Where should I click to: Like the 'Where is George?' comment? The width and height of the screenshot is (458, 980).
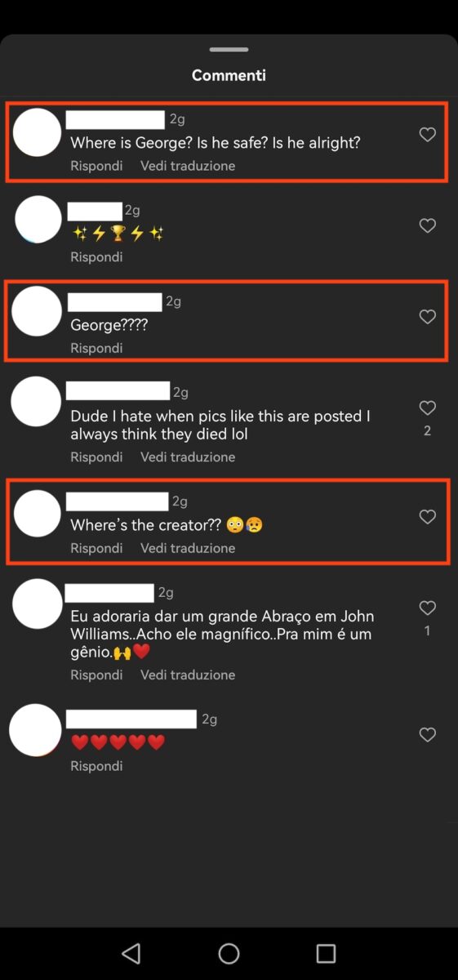[x=427, y=135]
